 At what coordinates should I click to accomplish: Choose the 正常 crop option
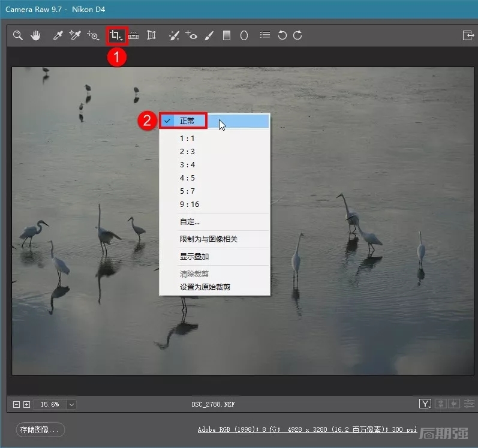(215, 121)
